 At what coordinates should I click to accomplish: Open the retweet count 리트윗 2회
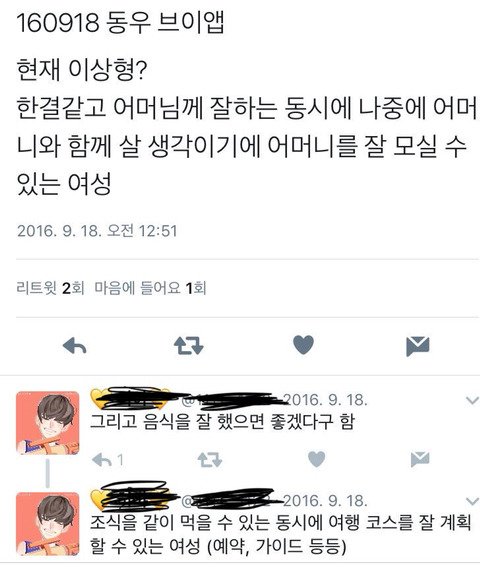coord(50,288)
